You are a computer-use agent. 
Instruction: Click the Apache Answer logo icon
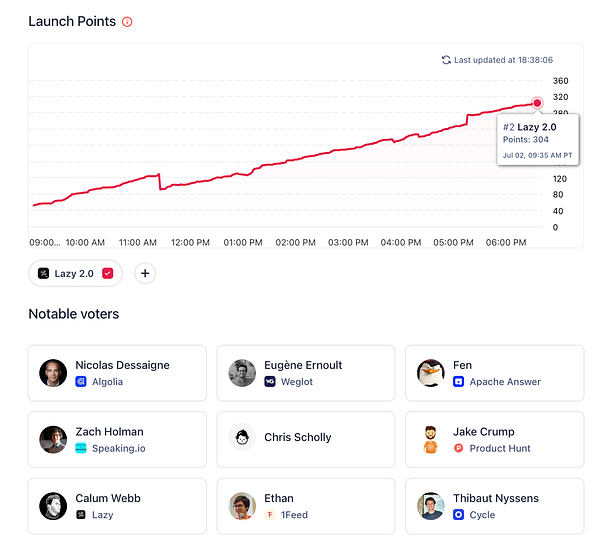458,382
